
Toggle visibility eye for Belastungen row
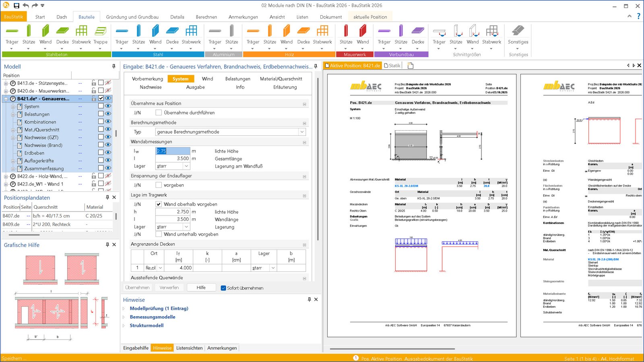pyautogui.click(x=108, y=114)
